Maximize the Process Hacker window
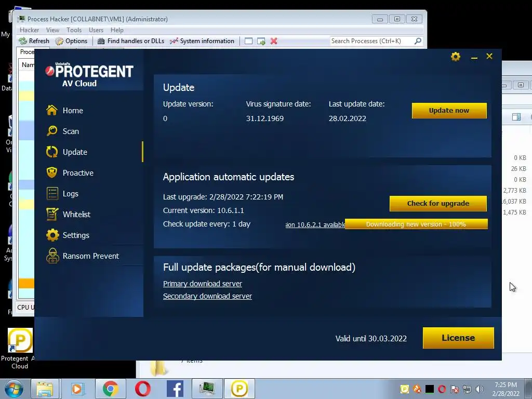Viewport: 532px width, 399px height. coord(397,19)
